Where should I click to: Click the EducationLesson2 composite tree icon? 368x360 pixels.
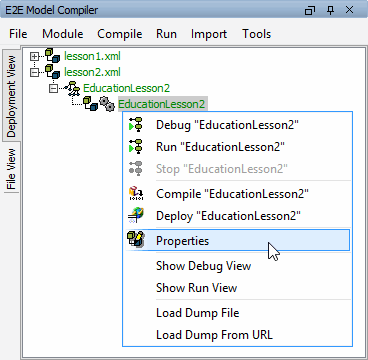point(72,88)
